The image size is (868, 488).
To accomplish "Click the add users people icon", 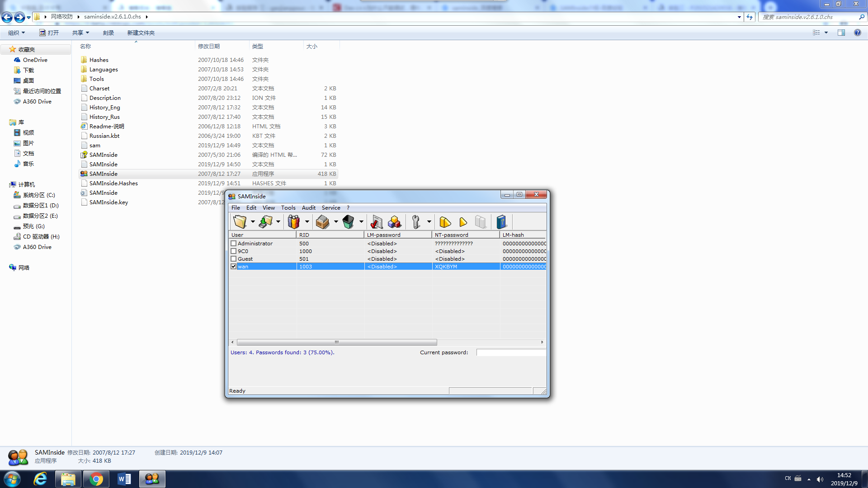I will tap(294, 222).
